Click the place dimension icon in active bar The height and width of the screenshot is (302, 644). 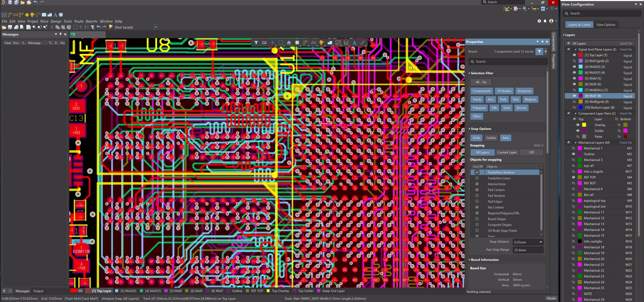(x=346, y=43)
